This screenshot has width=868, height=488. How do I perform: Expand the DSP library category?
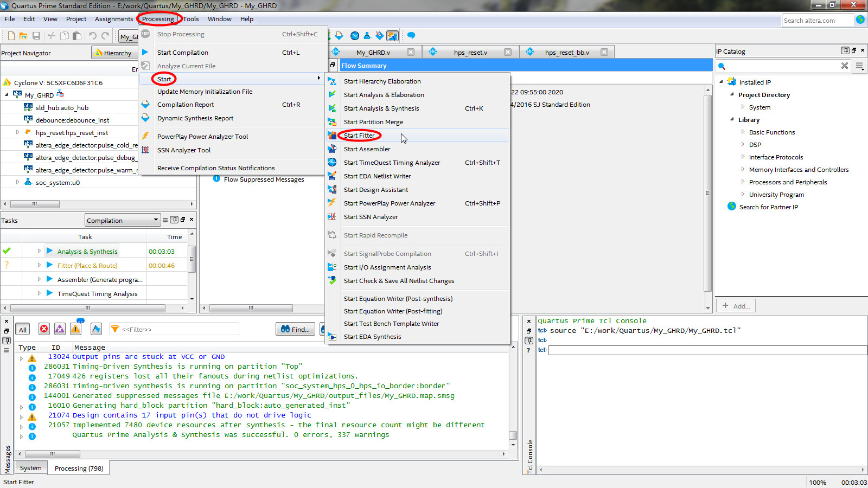click(743, 144)
